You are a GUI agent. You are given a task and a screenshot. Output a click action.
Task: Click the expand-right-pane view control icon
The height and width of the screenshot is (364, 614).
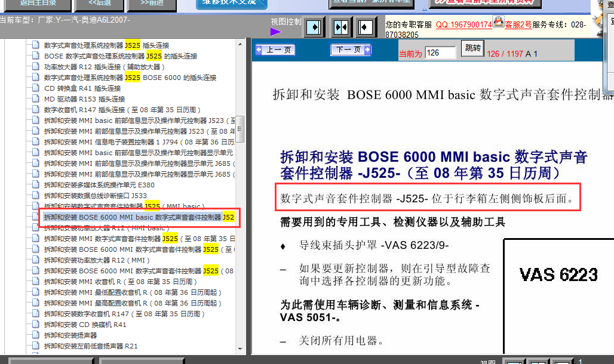tap(314, 27)
